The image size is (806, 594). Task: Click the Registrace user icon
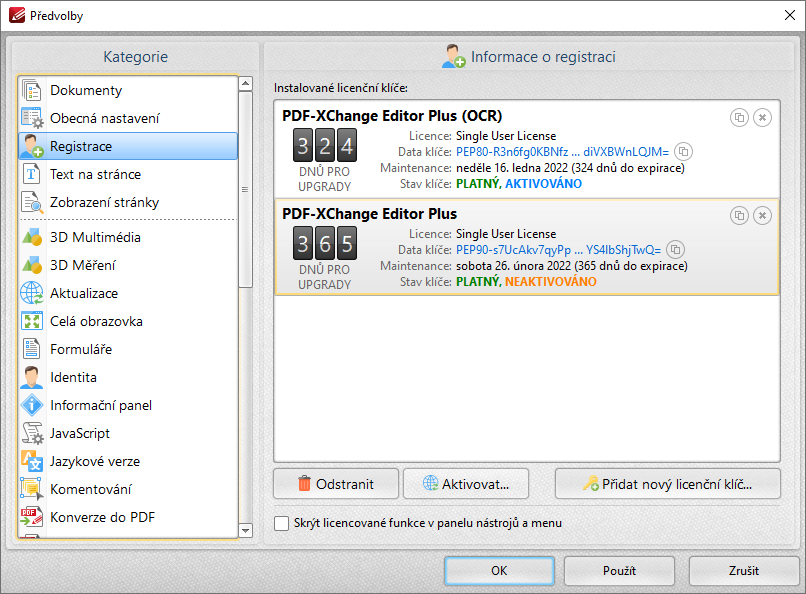(31, 146)
